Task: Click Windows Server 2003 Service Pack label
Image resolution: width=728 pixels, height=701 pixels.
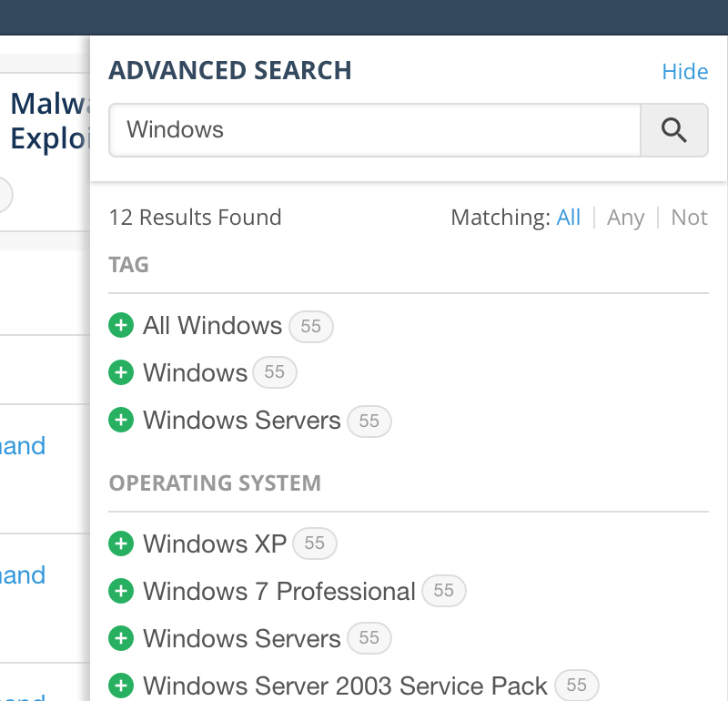Action: coord(345,686)
